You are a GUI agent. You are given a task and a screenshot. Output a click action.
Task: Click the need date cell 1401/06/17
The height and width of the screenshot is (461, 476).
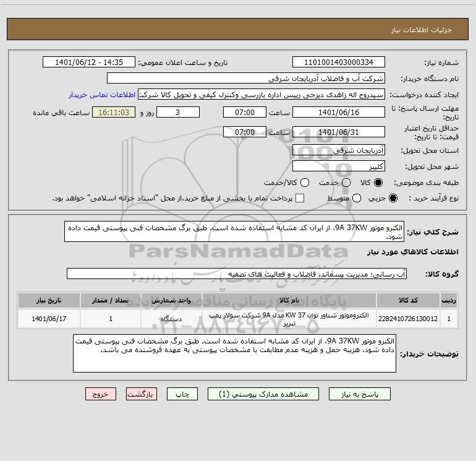pos(49,319)
